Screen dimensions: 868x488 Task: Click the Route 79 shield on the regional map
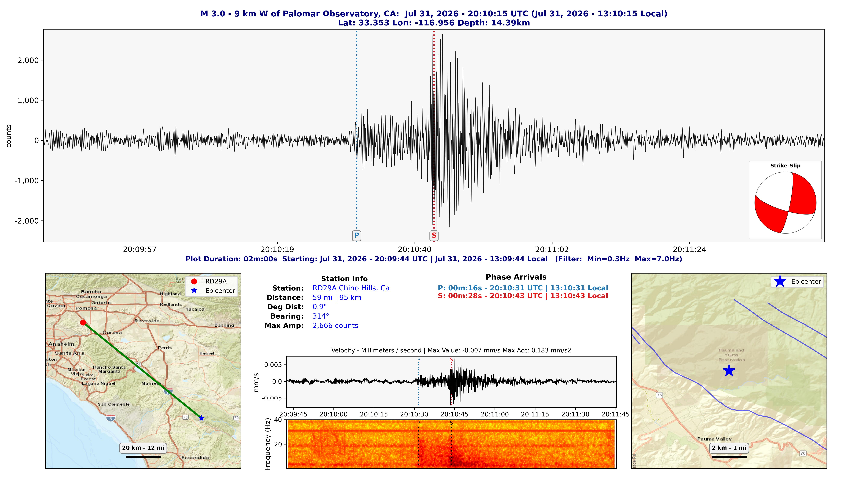tap(236, 418)
